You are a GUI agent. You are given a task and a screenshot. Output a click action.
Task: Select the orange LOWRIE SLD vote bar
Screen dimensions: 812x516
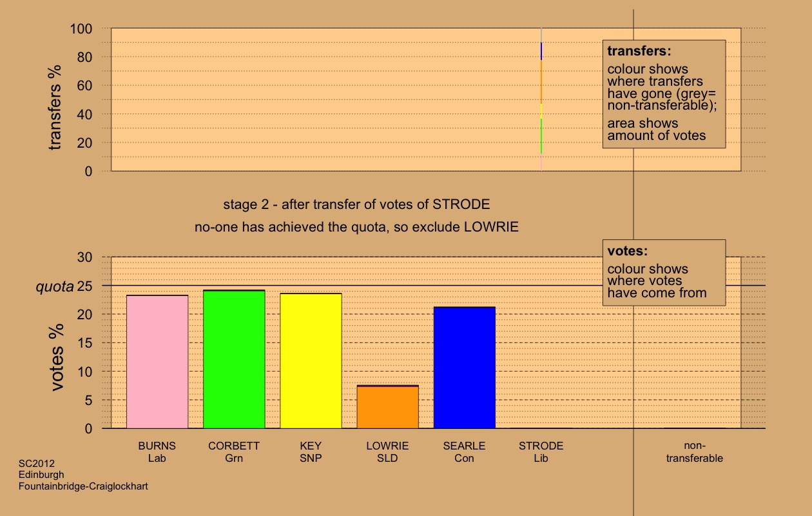tap(388, 407)
